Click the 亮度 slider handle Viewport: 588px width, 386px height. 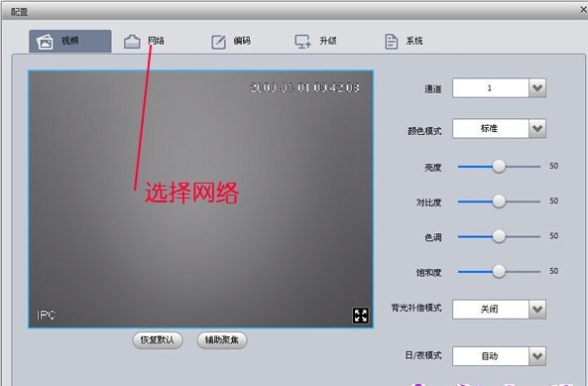[499, 166]
